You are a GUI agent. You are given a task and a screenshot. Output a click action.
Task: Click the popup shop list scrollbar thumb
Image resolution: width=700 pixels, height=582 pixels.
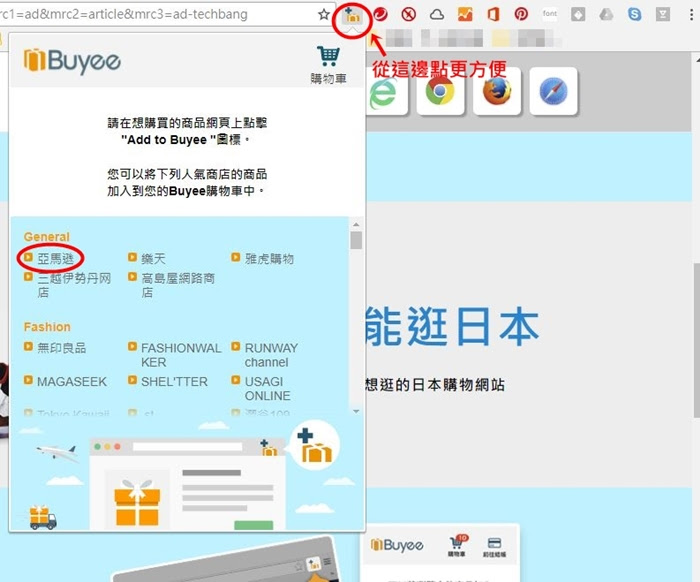356,240
